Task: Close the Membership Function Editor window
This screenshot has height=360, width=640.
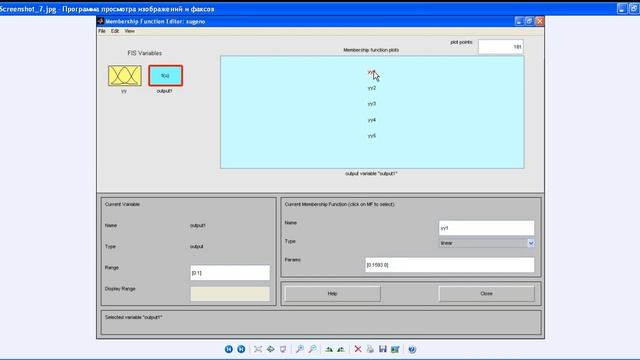Action: [x=540, y=21]
